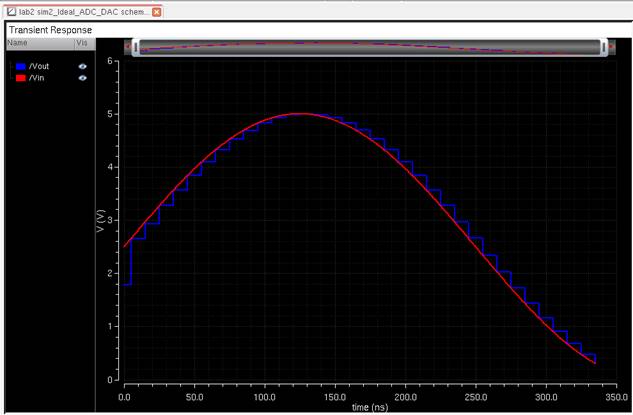Select the /Vout signal name in legend

[x=42, y=66]
